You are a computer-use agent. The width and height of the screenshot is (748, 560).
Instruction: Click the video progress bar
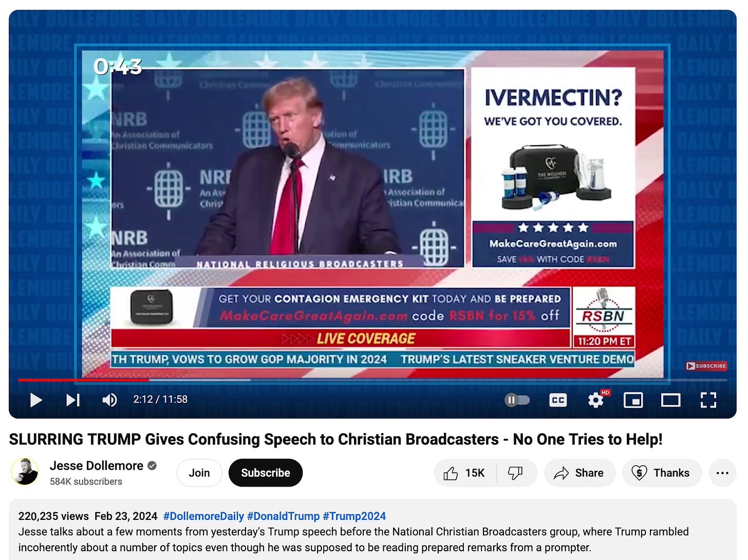[372, 380]
